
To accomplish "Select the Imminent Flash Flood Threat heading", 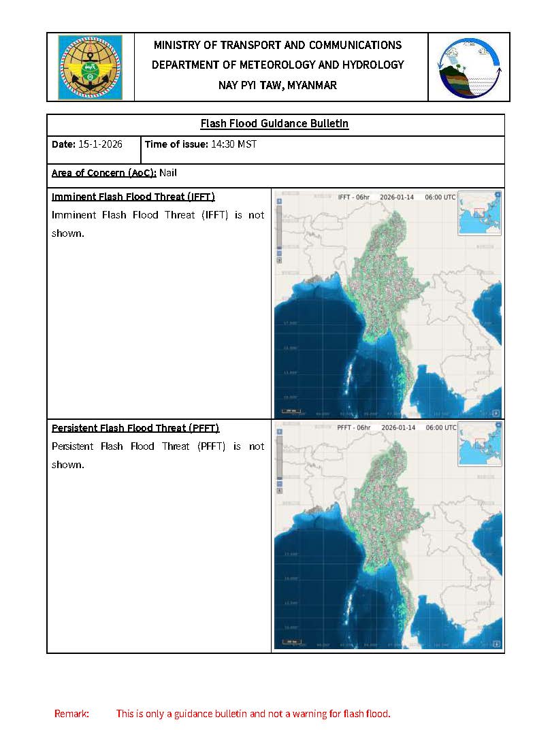I will tap(133, 197).
